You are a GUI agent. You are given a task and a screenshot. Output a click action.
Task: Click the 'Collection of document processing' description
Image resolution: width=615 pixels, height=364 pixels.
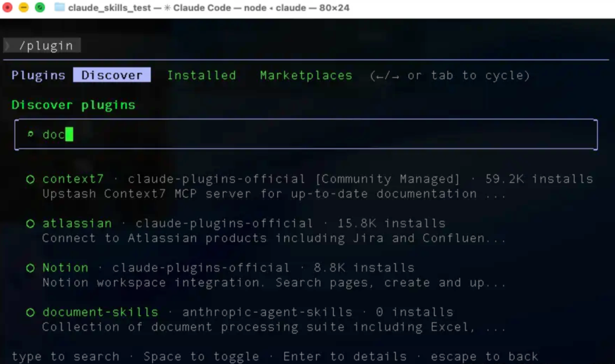coord(274,327)
